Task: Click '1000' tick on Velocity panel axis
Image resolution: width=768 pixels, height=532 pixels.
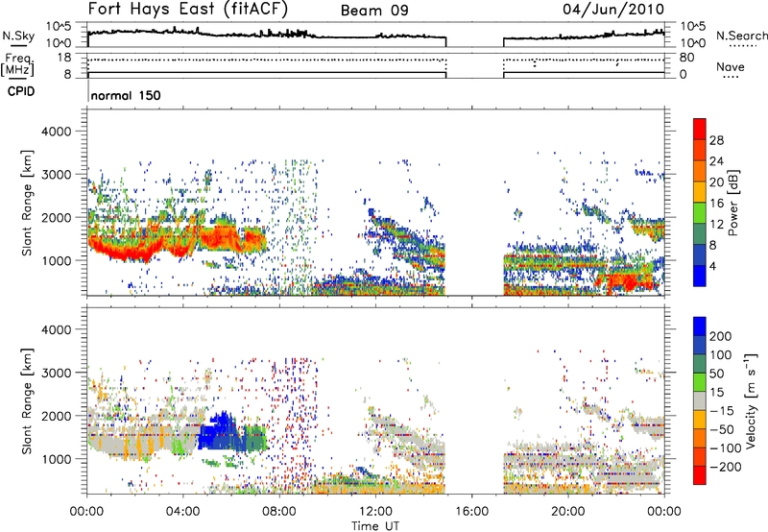Action: pos(56,459)
